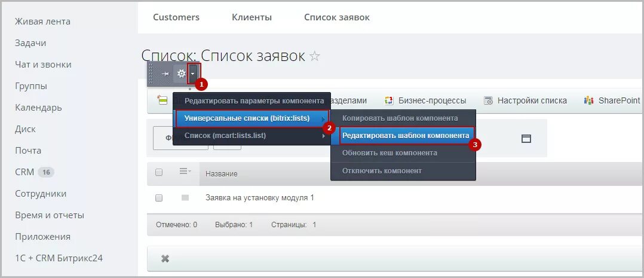
Task: Open Время и отчеты in sidebar
Action: (50, 215)
